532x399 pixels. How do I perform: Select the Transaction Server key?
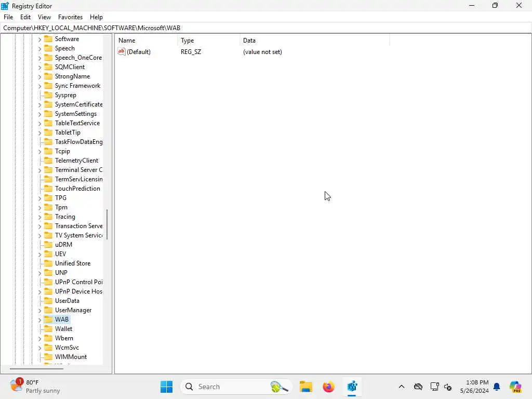click(79, 226)
